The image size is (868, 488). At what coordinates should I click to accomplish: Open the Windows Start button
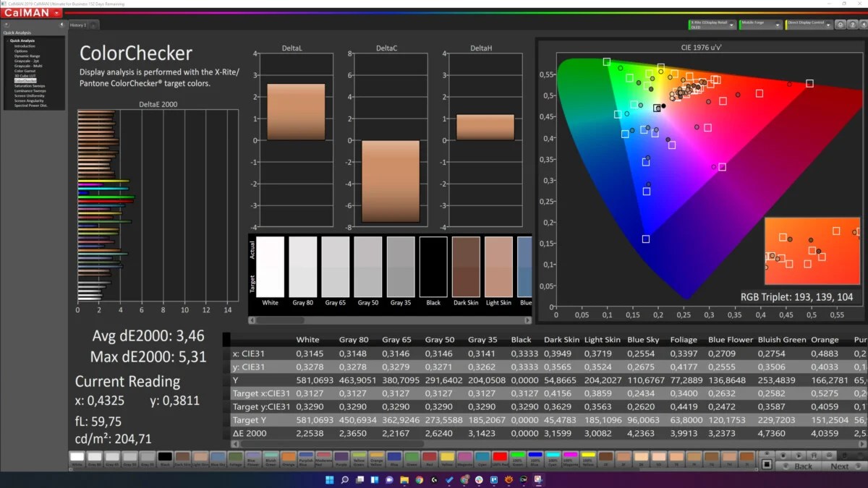(330, 479)
